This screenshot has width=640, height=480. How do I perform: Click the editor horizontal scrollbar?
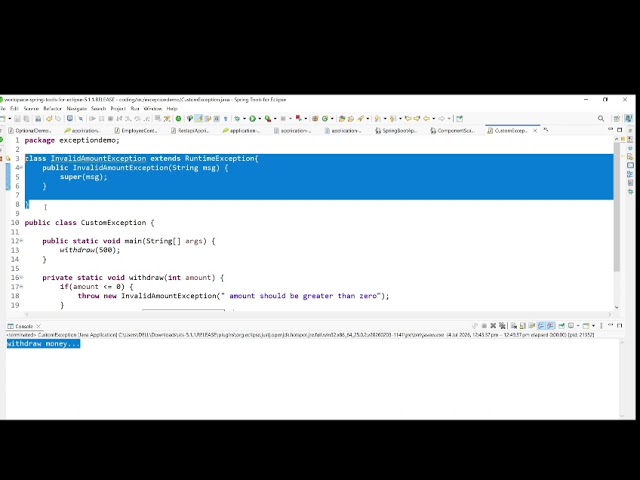[318, 314]
